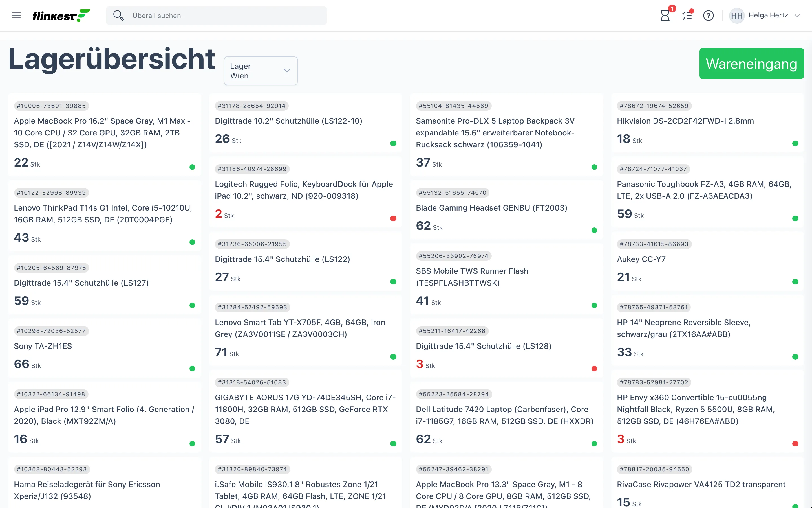This screenshot has width=812, height=508.
Task: Click SKU tag #55104-81435-44569
Action: pyautogui.click(x=454, y=106)
